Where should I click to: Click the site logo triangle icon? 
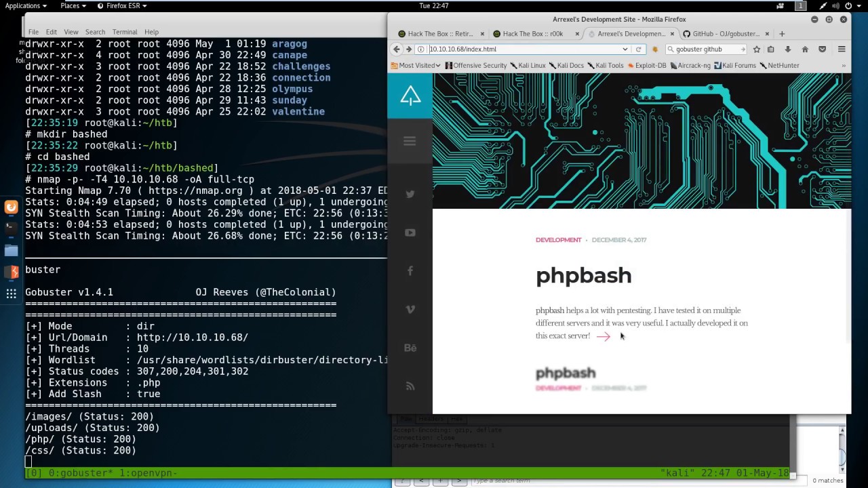410,96
